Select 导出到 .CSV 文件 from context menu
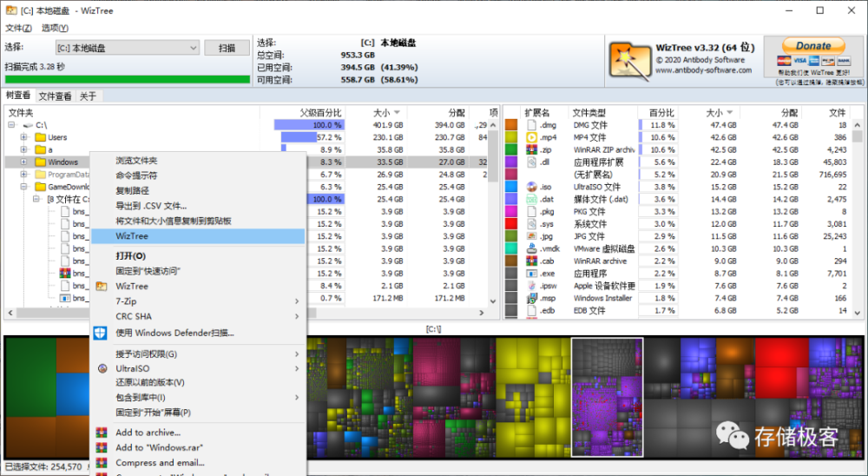868x476 pixels. 152,206
